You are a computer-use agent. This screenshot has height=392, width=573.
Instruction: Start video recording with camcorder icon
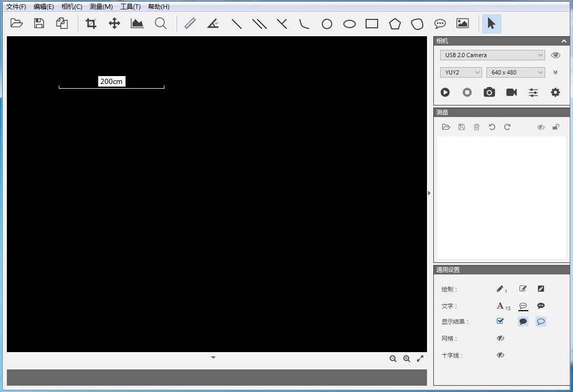pos(511,92)
